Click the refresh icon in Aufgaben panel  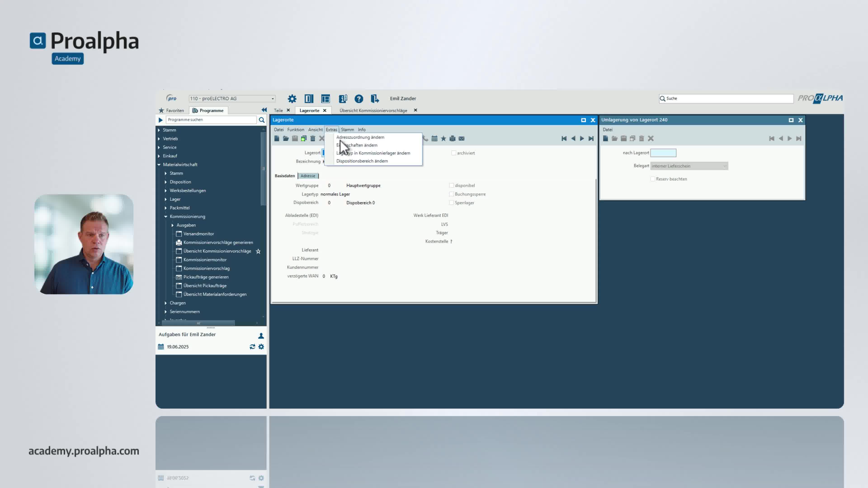pos(252,347)
